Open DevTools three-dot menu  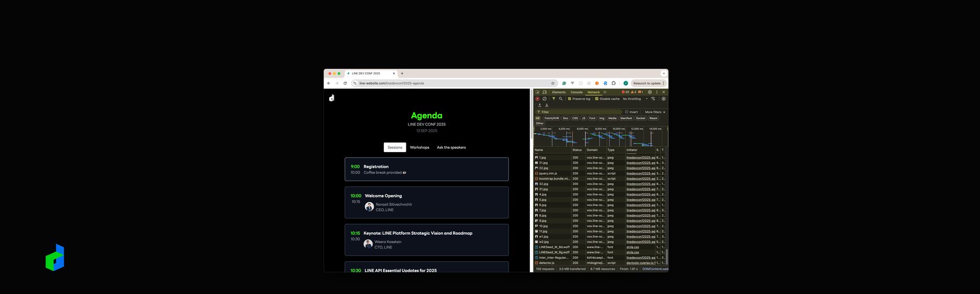[657, 92]
